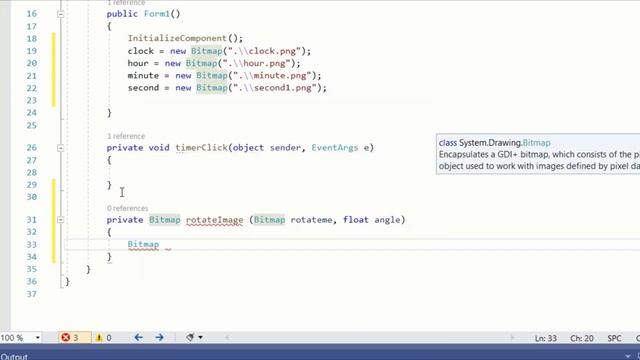Screen dimensions: 640x360
Task: Navigate to next issue with the right arrow
Action: point(159,337)
